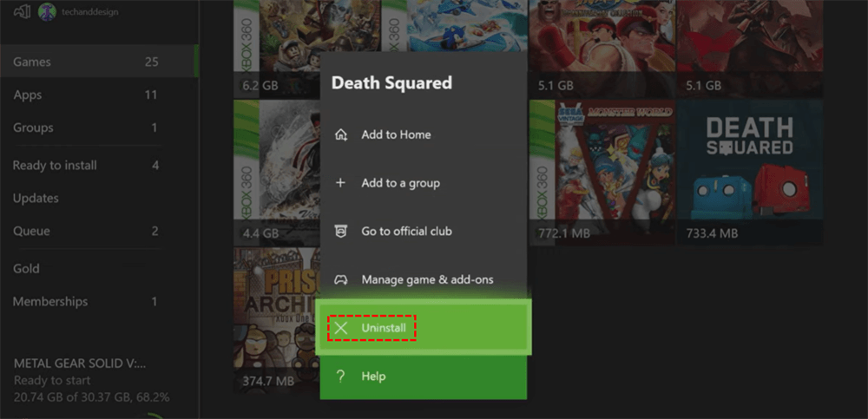This screenshot has width=868, height=419.
Task: Click the question mark Help icon
Action: [x=341, y=376]
